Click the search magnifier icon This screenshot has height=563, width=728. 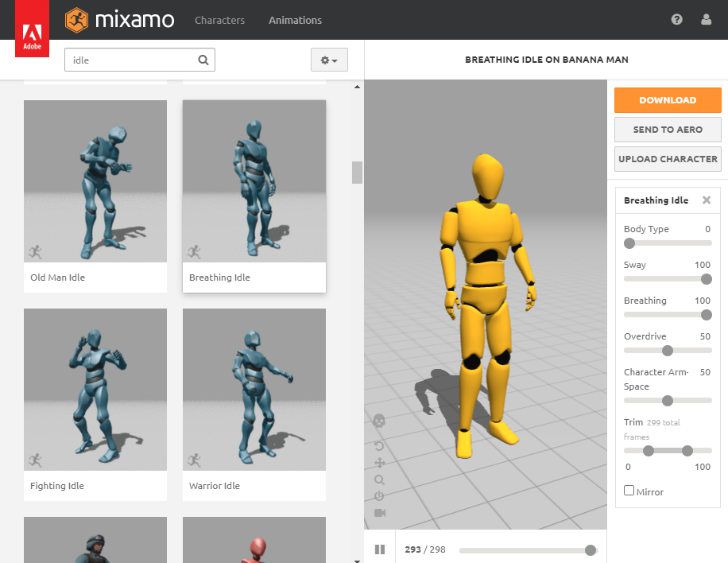(x=203, y=60)
